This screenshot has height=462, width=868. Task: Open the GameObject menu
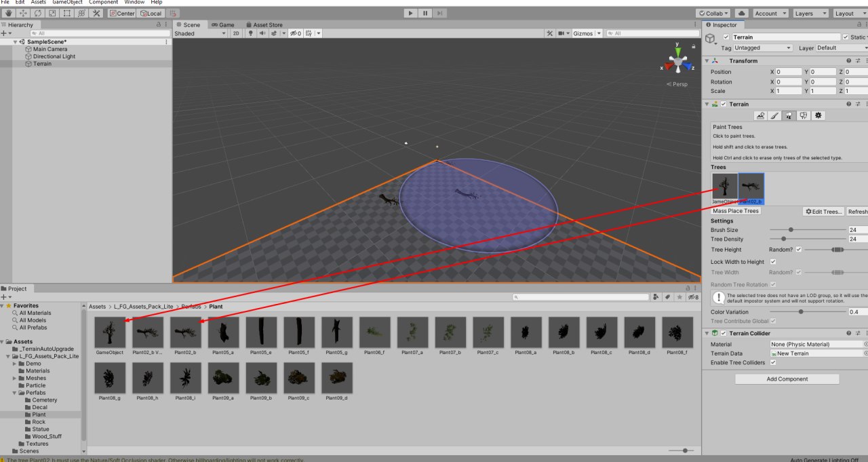point(68,2)
